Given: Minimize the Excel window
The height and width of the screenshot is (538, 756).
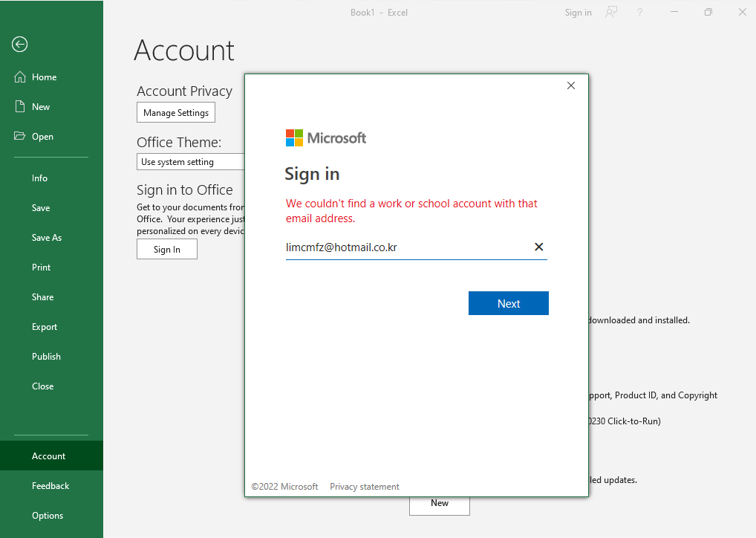Looking at the screenshot, I should [674, 12].
